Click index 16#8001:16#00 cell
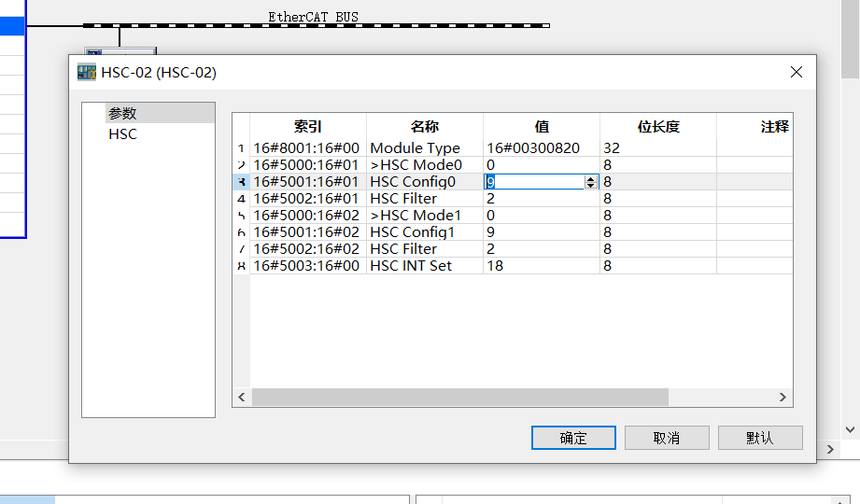860x504 pixels. click(x=308, y=148)
